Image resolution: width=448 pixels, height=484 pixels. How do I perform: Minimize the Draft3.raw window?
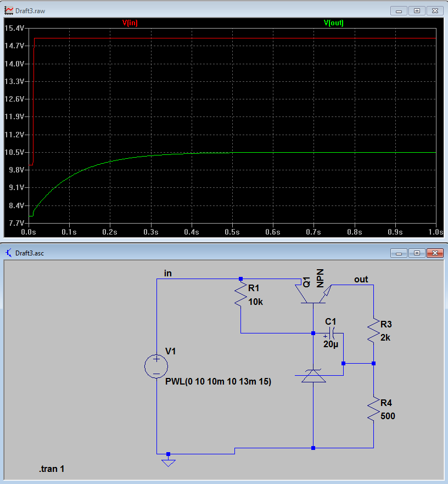(x=399, y=11)
